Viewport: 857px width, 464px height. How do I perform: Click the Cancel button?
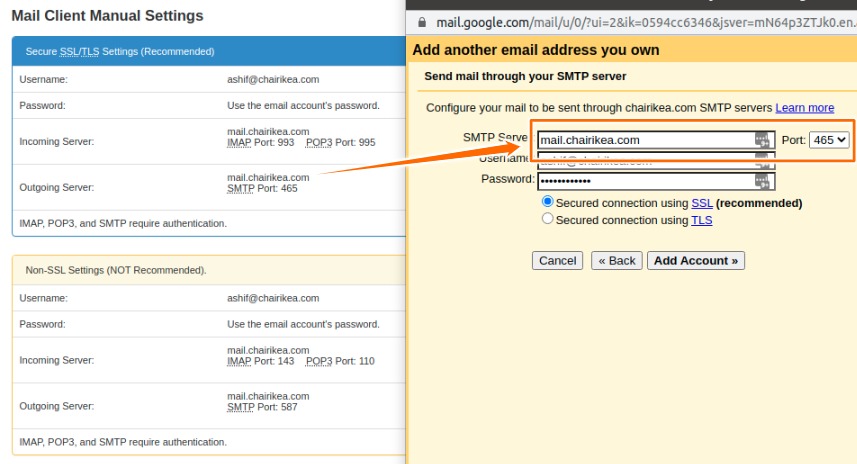coord(557,261)
